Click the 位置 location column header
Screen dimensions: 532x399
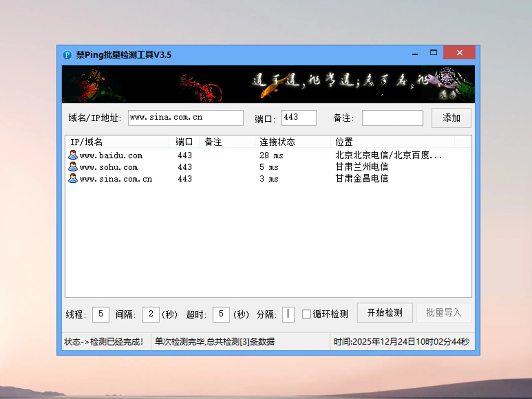coord(344,142)
